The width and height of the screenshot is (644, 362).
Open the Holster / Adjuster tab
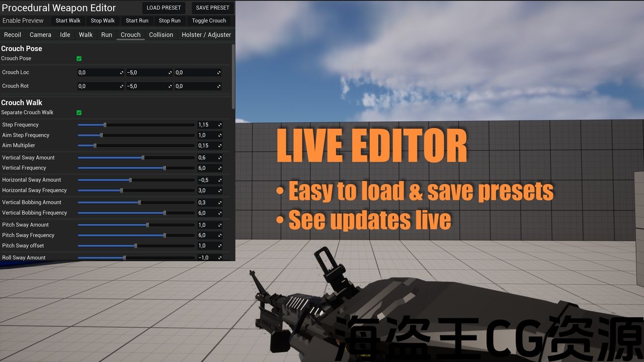pyautogui.click(x=206, y=35)
